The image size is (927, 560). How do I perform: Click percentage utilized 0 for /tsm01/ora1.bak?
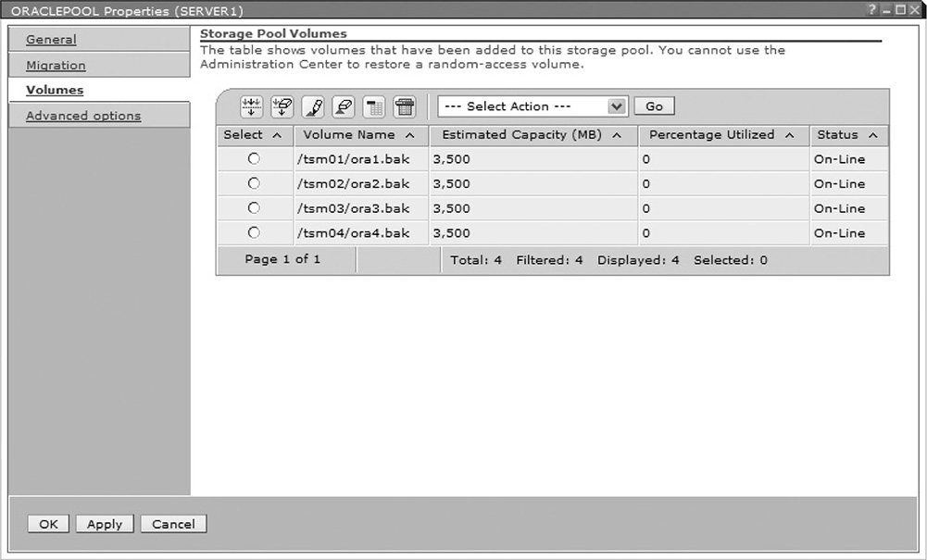[x=646, y=159]
